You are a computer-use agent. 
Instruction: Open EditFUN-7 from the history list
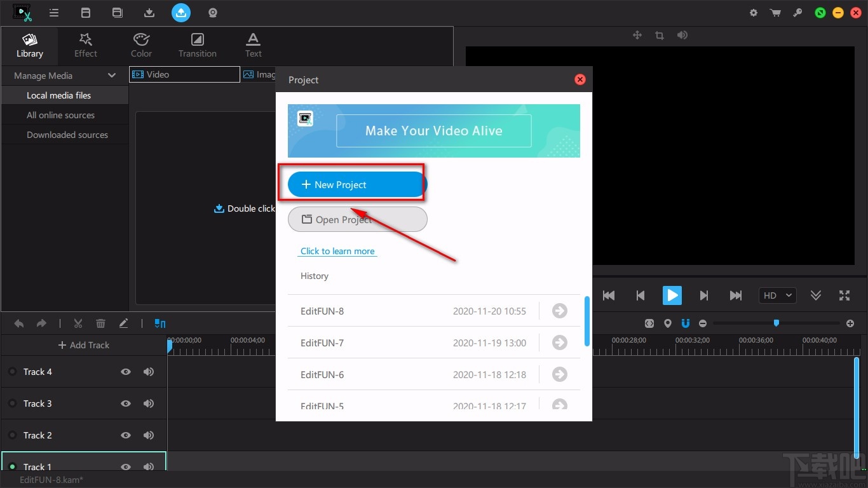[x=559, y=342]
